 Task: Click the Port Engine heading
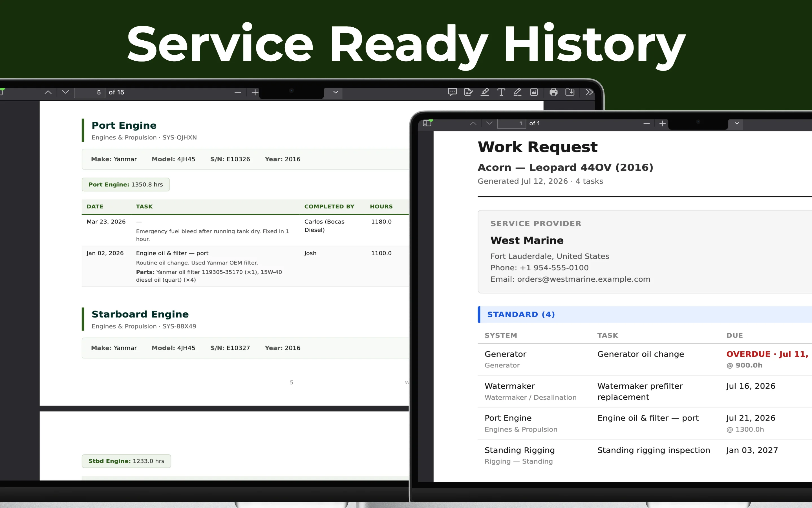[x=124, y=125]
